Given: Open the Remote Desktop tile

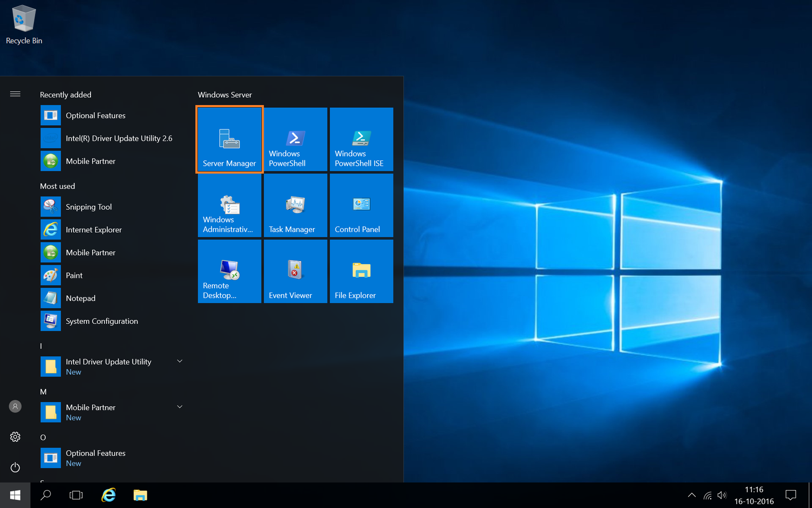Looking at the screenshot, I should [229, 271].
